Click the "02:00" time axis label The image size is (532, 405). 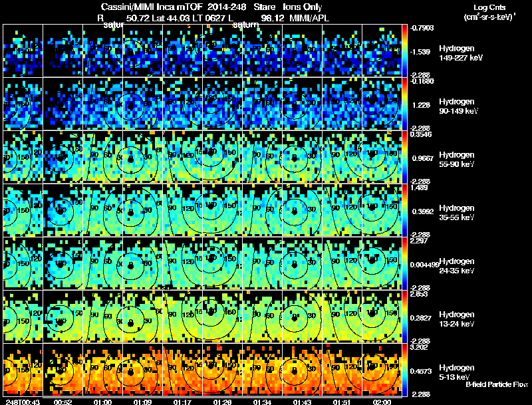(x=382, y=402)
